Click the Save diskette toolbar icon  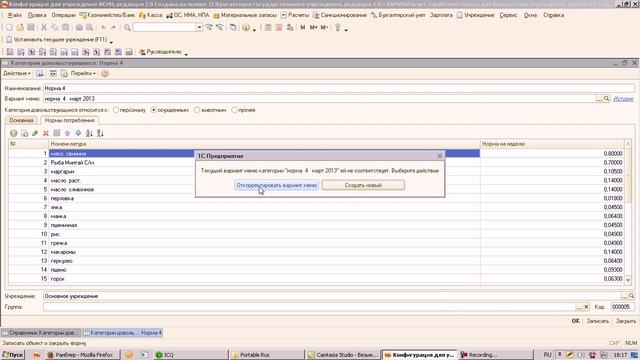[31, 27]
